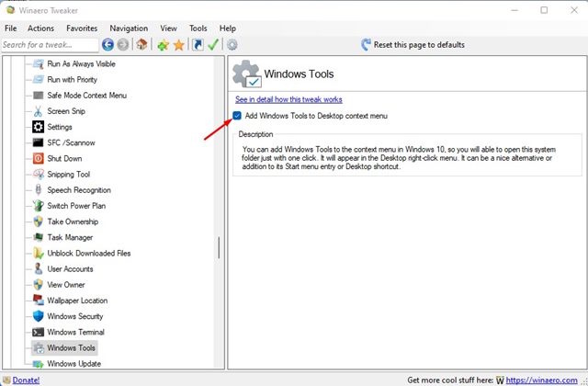
Task: Uncheck Add Windows Tools to Desktop context menu
Action: [237, 116]
